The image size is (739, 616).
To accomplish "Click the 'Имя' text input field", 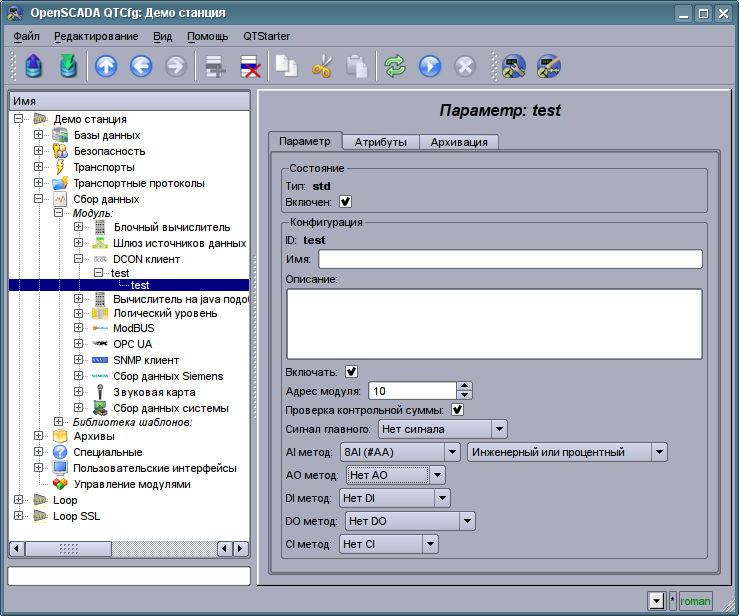I will click(510, 259).
